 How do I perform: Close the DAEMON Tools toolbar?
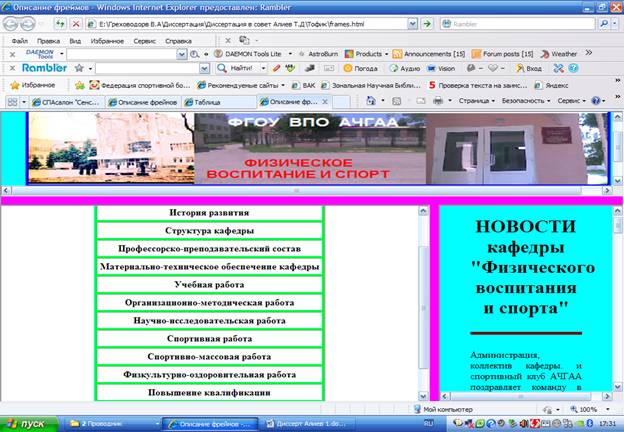tap(12, 54)
